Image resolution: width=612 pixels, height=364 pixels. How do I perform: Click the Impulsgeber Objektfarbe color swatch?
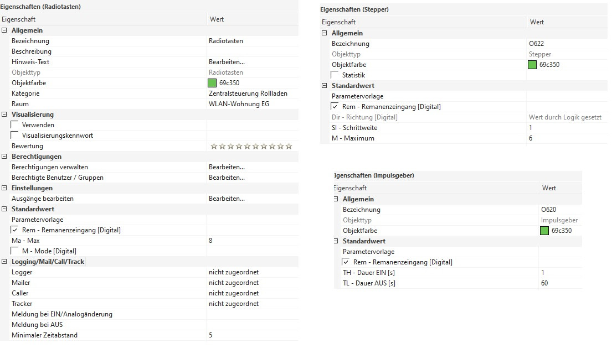coord(544,231)
